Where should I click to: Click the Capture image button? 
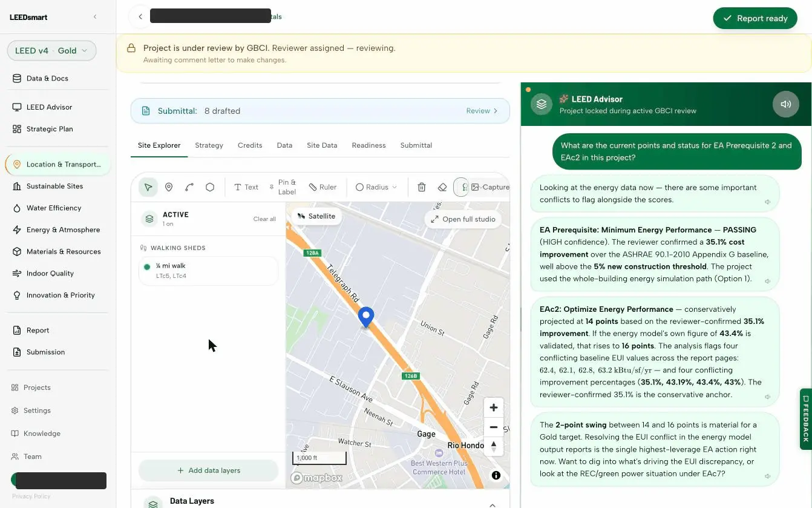490,187
